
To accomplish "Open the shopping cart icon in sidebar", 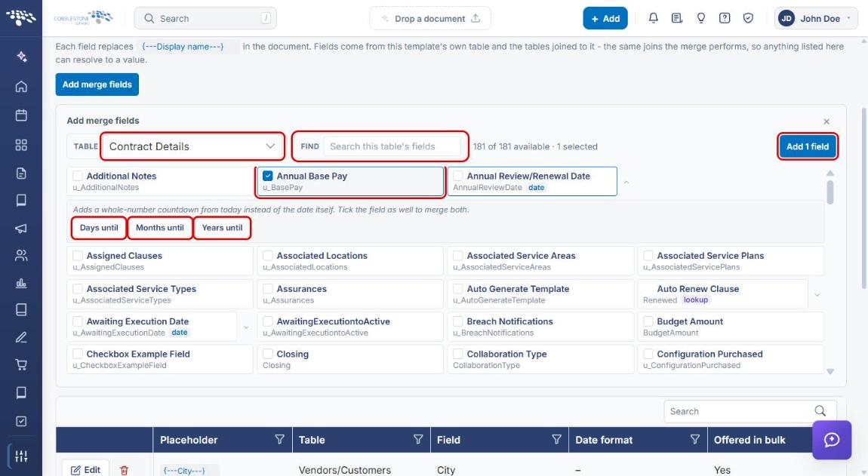I will (x=21, y=365).
